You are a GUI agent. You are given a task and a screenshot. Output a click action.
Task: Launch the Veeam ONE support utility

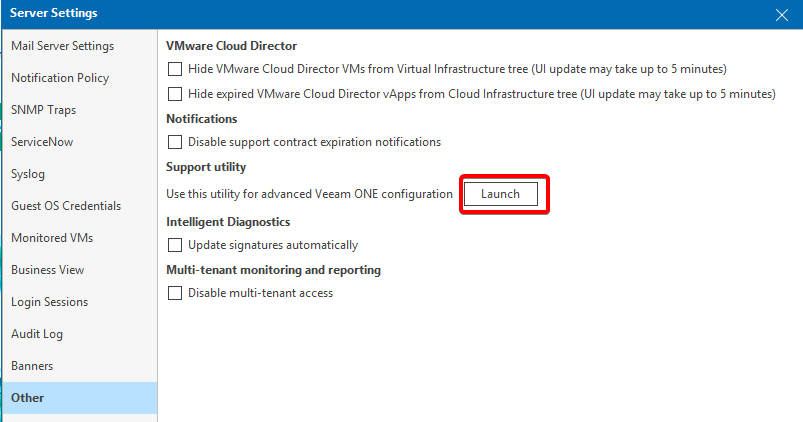pos(500,194)
